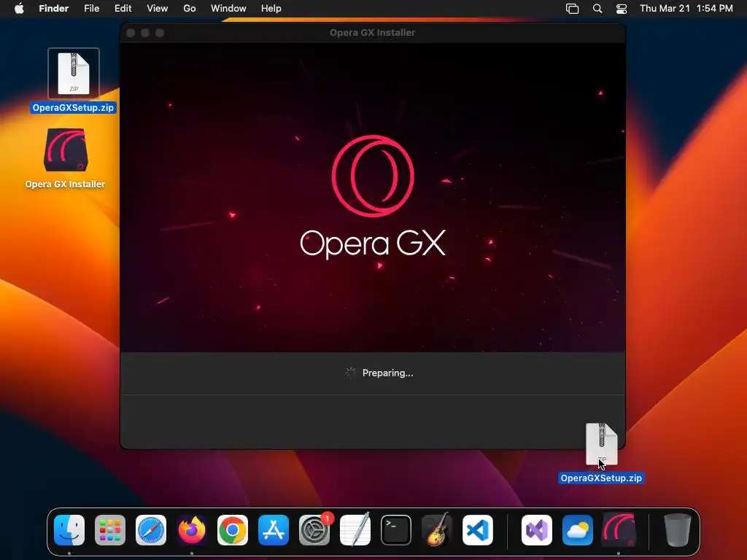Image resolution: width=747 pixels, height=560 pixels.
Task: Minimize the Opera GX Installer window
Action: click(x=145, y=32)
